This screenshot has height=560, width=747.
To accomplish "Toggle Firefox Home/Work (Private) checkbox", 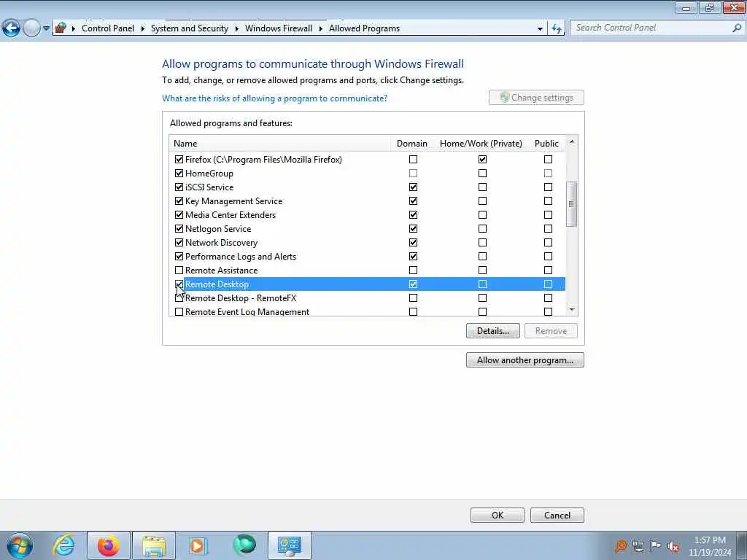I will coord(483,160).
